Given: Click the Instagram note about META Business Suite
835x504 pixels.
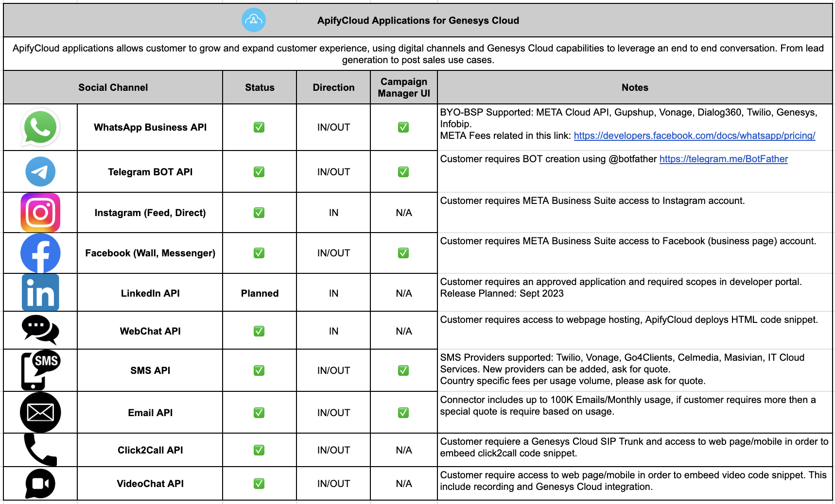Looking at the screenshot, I should [x=635, y=212].
